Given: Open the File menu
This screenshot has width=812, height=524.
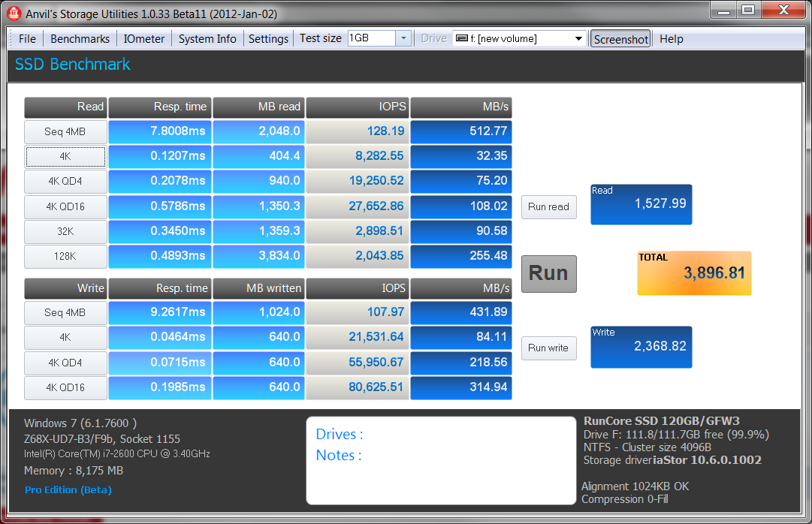Looking at the screenshot, I should click(x=27, y=39).
